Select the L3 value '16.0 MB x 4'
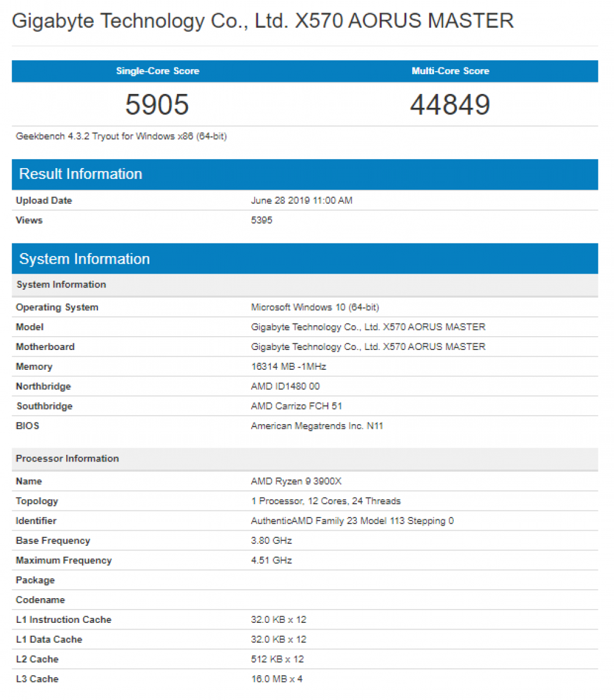Viewport: 614px width, 700px height. click(277, 679)
